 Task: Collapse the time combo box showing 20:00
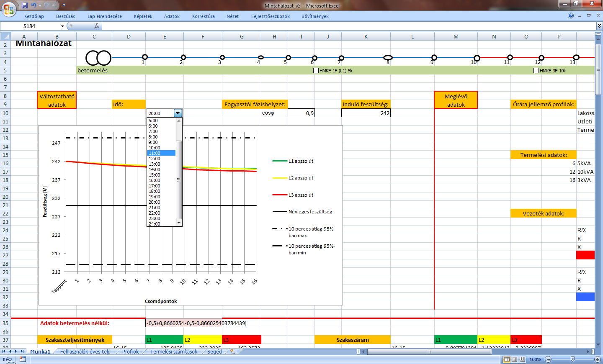178,113
